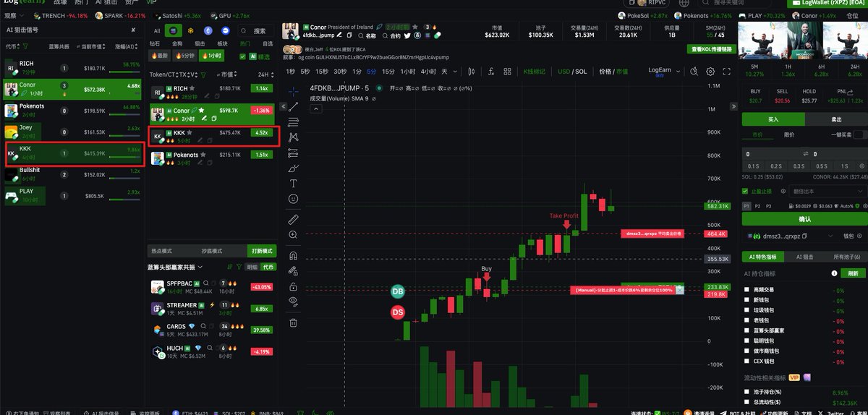This screenshot has height=415, width=868.
Task: Check the 垃圾钱包 indicator checkbox
Action: click(747, 310)
